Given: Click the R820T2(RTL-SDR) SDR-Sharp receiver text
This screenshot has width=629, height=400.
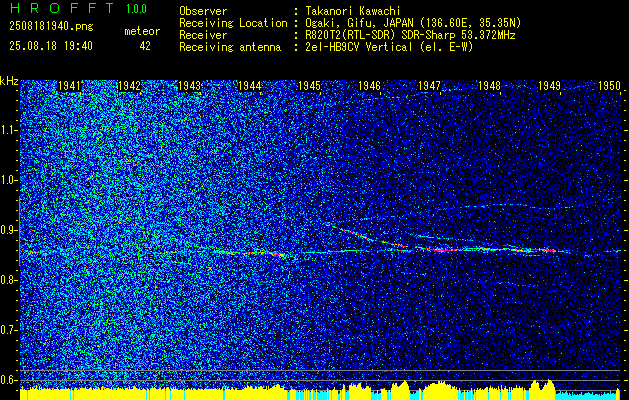Looking at the screenshot, I should [408, 35].
